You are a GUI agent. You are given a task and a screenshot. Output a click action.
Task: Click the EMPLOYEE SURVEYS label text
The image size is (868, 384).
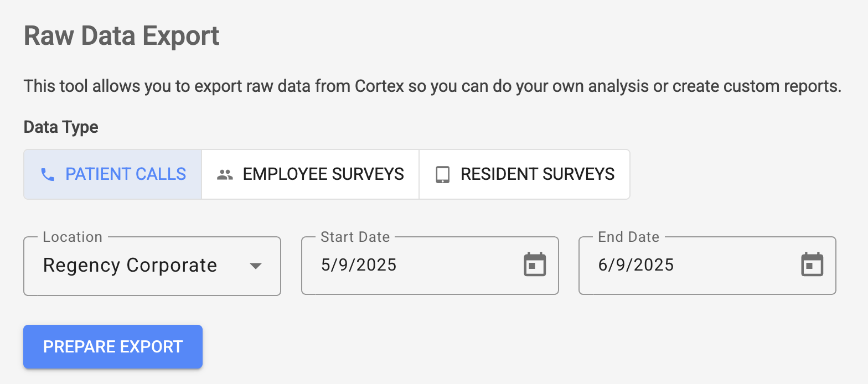coord(323,174)
